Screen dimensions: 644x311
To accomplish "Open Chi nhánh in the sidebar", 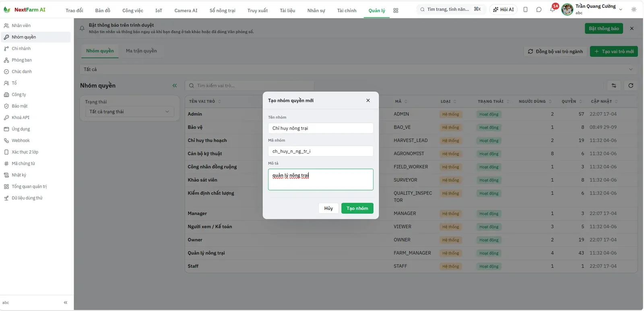I will coord(36,48).
